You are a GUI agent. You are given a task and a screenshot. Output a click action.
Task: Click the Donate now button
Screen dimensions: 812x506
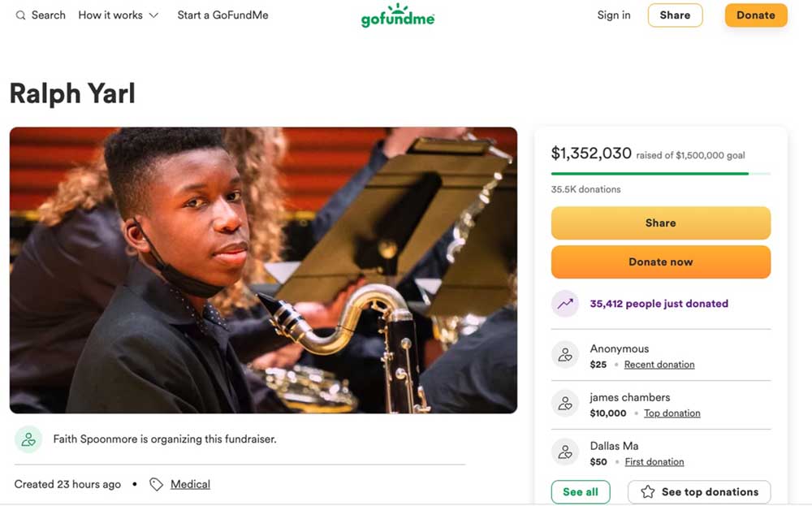click(660, 262)
